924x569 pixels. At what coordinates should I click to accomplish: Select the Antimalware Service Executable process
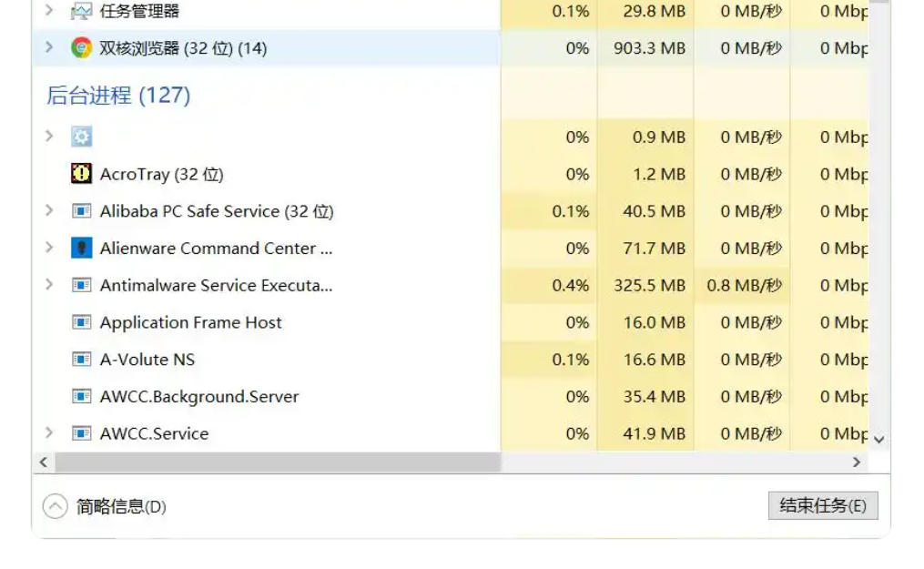(x=217, y=286)
